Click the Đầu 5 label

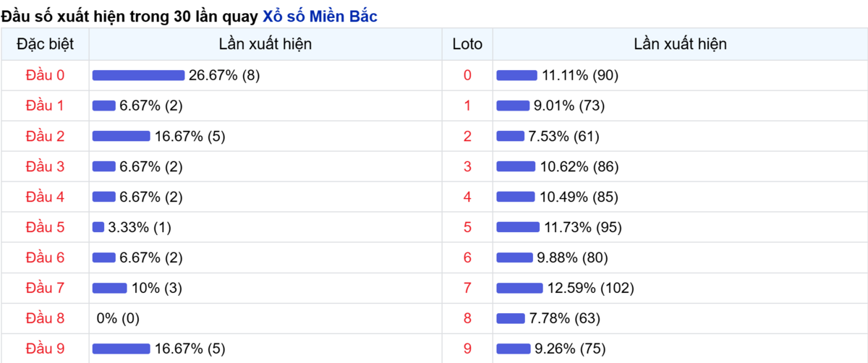45,227
